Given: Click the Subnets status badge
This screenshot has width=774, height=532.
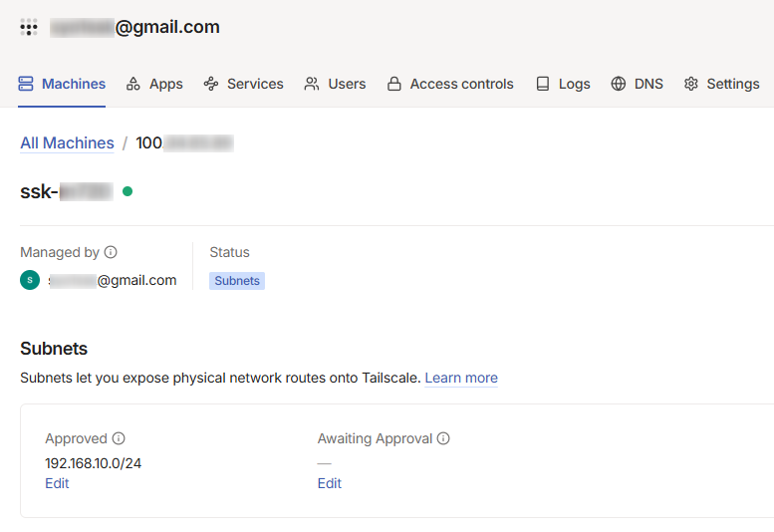Looking at the screenshot, I should point(237,281).
